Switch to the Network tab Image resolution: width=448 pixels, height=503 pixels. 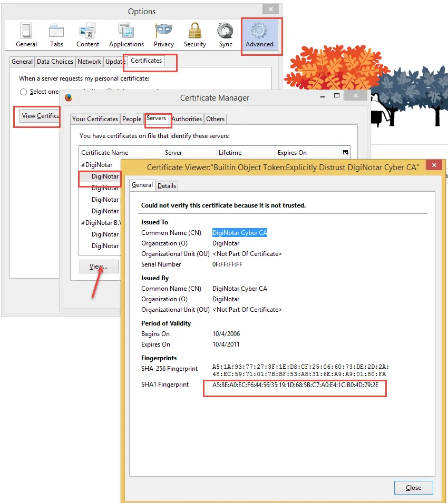point(89,62)
